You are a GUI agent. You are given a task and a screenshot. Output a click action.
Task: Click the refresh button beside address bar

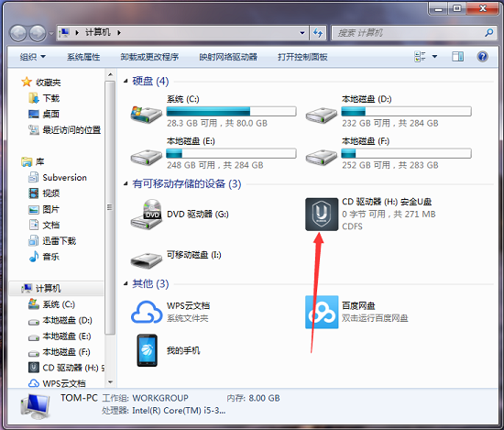pos(318,32)
